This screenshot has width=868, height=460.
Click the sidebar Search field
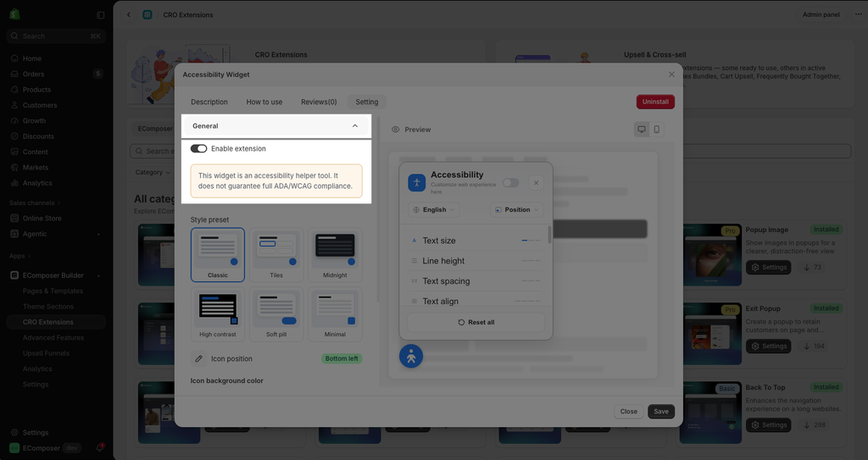(x=56, y=36)
